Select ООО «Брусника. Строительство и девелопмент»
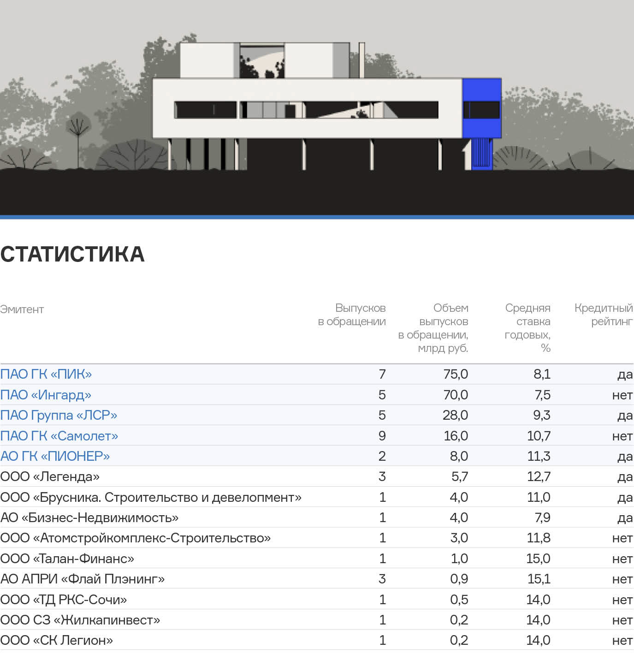Screen dimensions: 634x672 [x=151, y=497]
